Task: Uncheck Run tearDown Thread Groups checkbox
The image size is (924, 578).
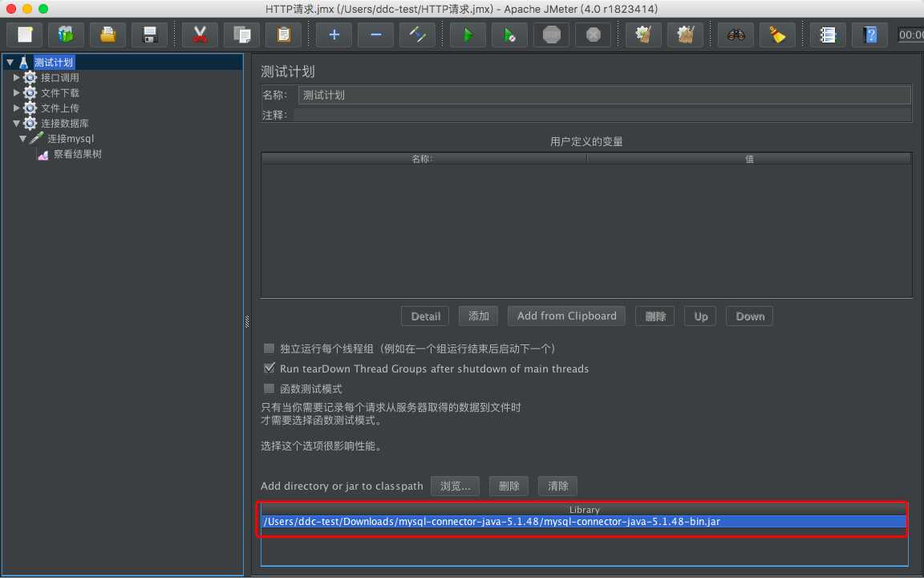Action: [x=269, y=368]
